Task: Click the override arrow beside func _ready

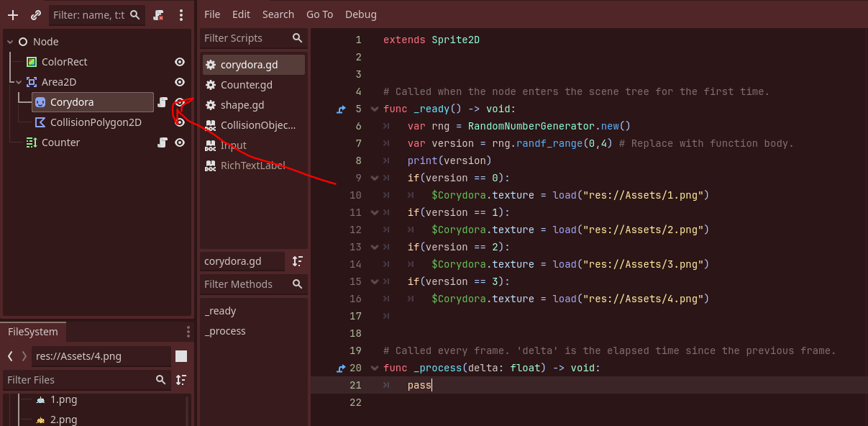Action: pyautogui.click(x=339, y=109)
